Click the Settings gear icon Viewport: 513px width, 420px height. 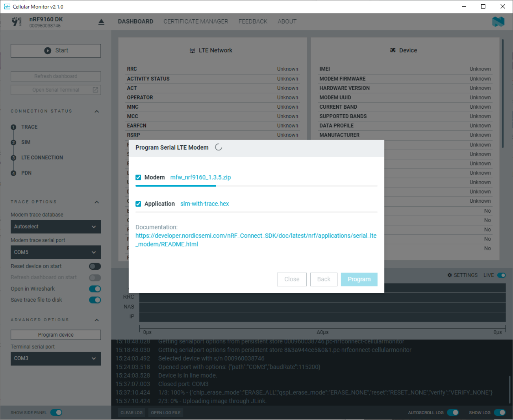coord(450,275)
